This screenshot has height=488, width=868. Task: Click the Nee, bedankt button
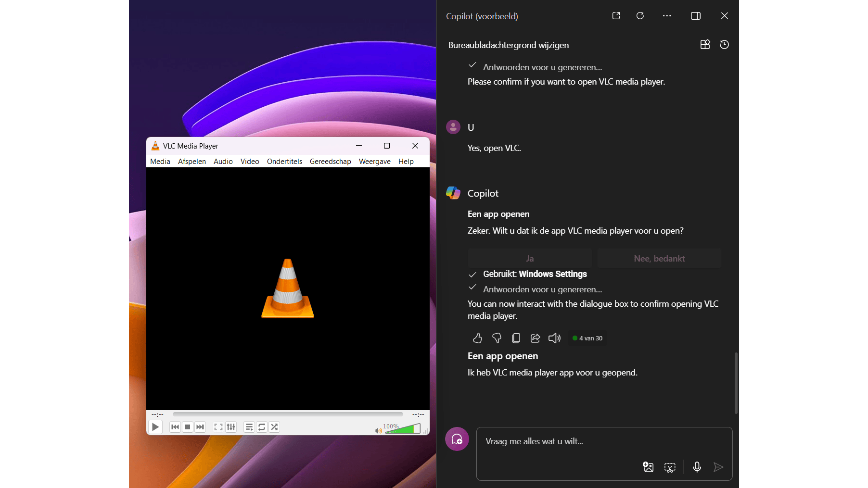tap(659, 258)
